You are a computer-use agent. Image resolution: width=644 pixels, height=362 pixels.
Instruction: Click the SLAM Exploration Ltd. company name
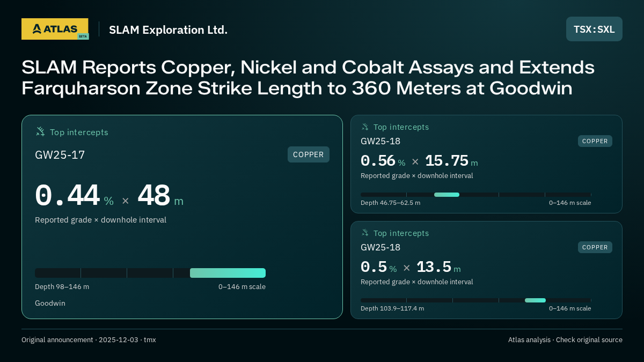[x=169, y=29]
